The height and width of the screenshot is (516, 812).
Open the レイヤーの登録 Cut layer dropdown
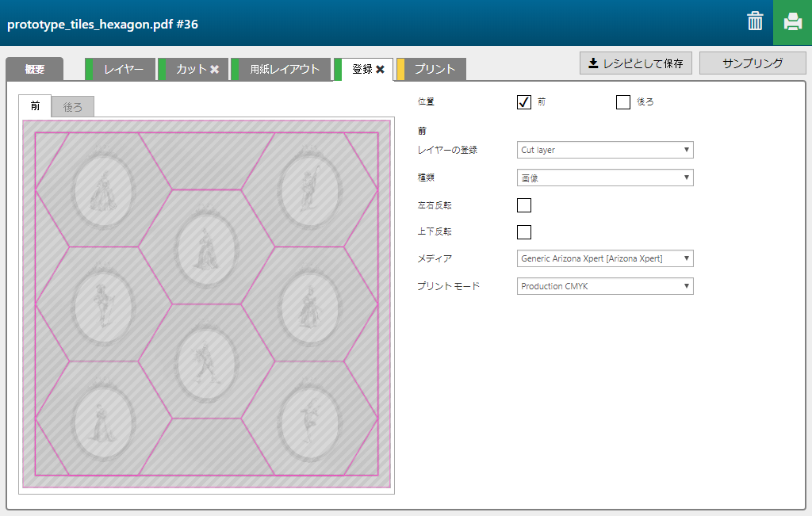605,150
